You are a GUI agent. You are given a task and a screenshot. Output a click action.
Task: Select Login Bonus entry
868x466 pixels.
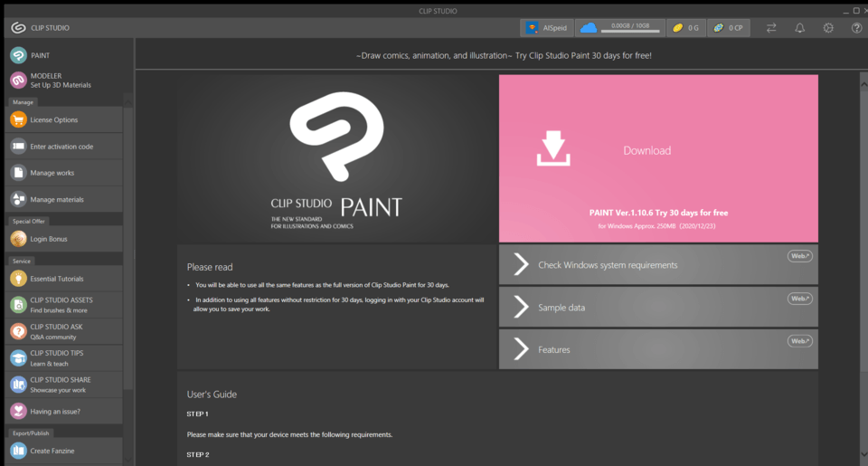pyautogui.click(x=63, y=239)
